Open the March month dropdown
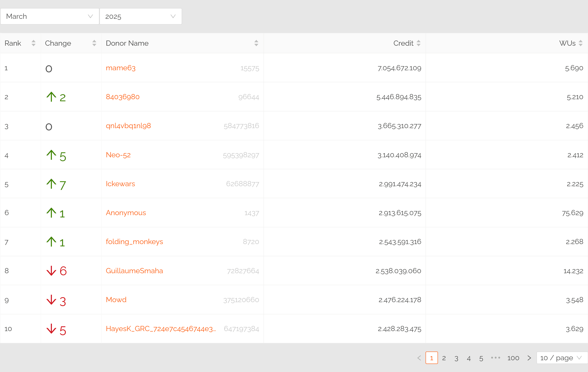Image resolution: width=588 pixels, height=372 pixels. (50, 16)
